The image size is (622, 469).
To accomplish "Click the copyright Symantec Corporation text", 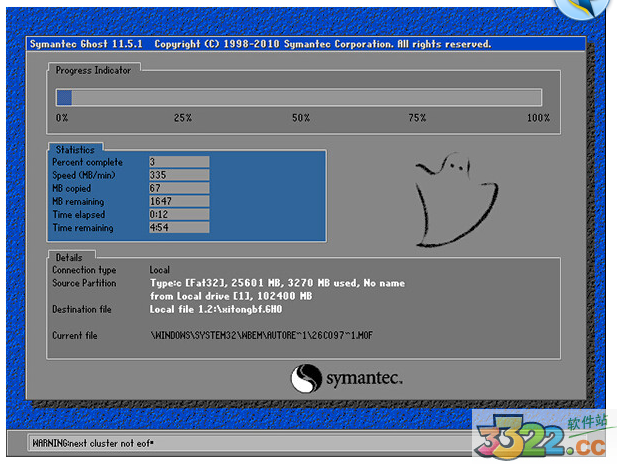I will (323, 44).
